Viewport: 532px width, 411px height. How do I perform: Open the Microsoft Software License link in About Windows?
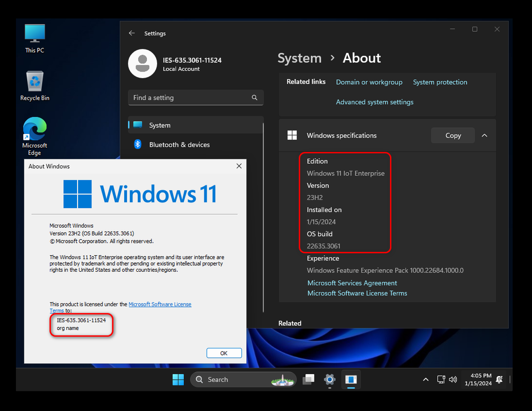[160, 304]
